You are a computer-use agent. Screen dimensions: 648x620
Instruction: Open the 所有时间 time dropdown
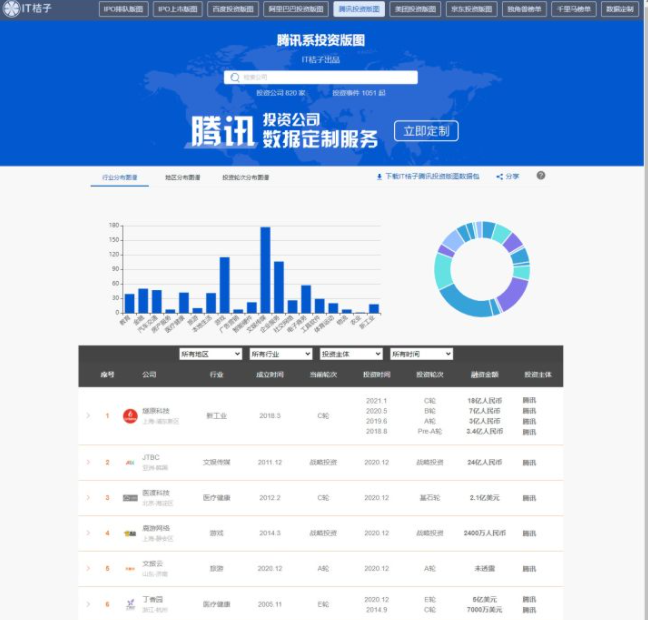pyautogui.click(x=421, y=354)
